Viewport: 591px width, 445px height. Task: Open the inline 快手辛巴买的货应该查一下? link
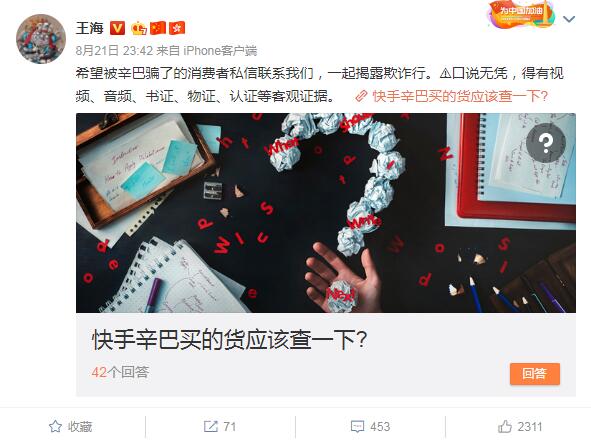[460, 96]
